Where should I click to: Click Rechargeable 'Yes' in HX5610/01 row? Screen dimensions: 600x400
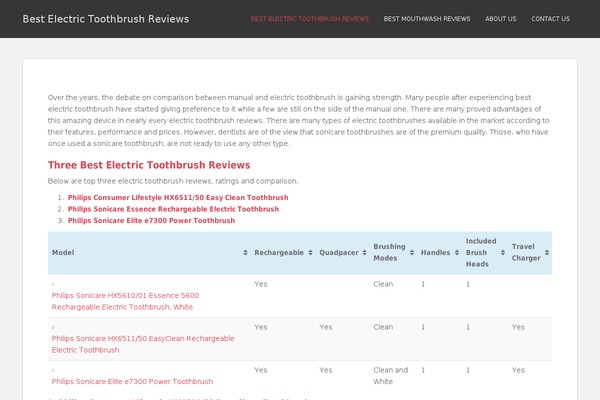(261, 284)
